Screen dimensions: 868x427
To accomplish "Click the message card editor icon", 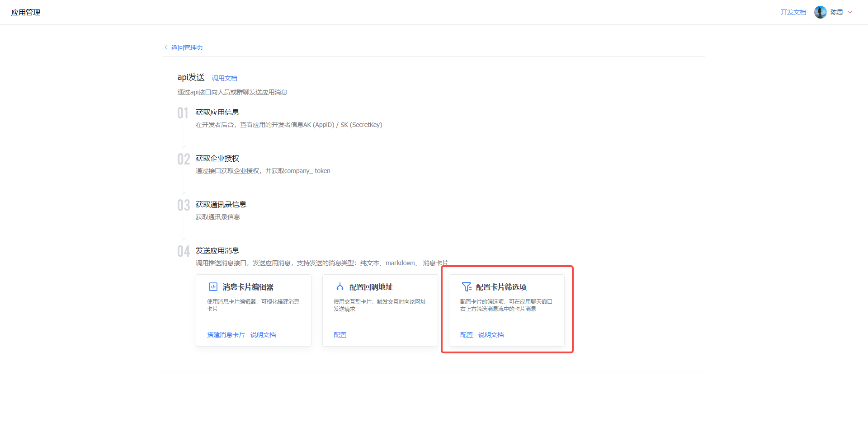I will pos(213,287).
